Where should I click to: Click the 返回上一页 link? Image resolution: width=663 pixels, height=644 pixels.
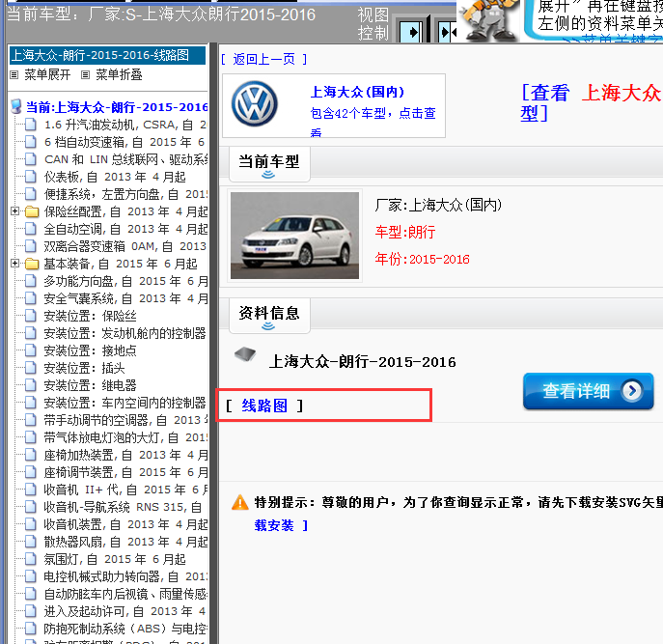click(x=263, y=59)
